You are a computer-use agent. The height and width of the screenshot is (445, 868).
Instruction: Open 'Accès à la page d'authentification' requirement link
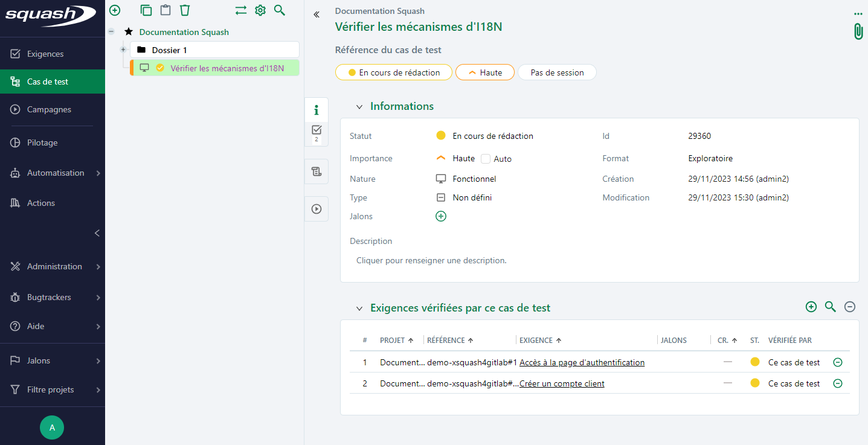click(582, 362)
